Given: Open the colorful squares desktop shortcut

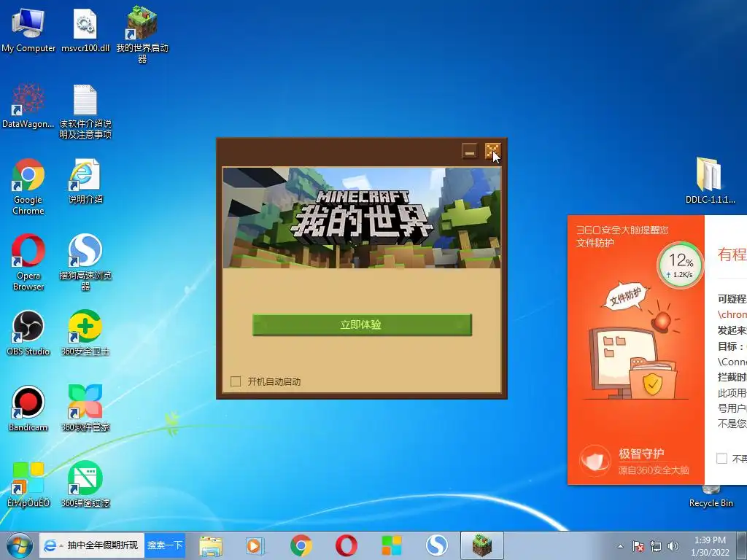Looking at the screenshot, I should coord(28,484).
